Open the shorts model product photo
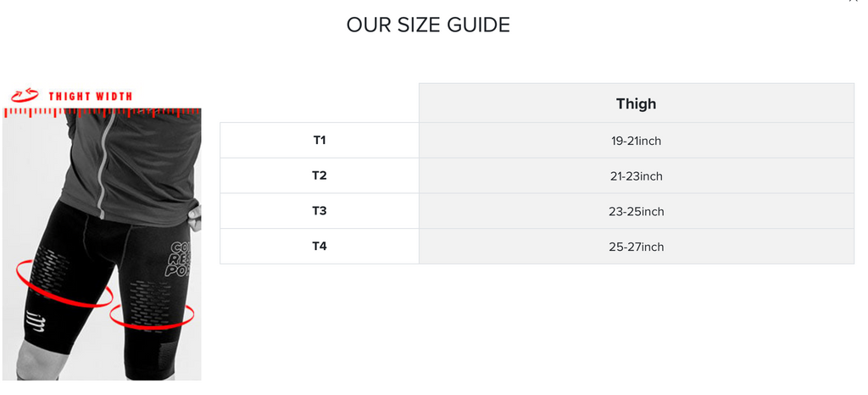 click(x=102, y=246)
